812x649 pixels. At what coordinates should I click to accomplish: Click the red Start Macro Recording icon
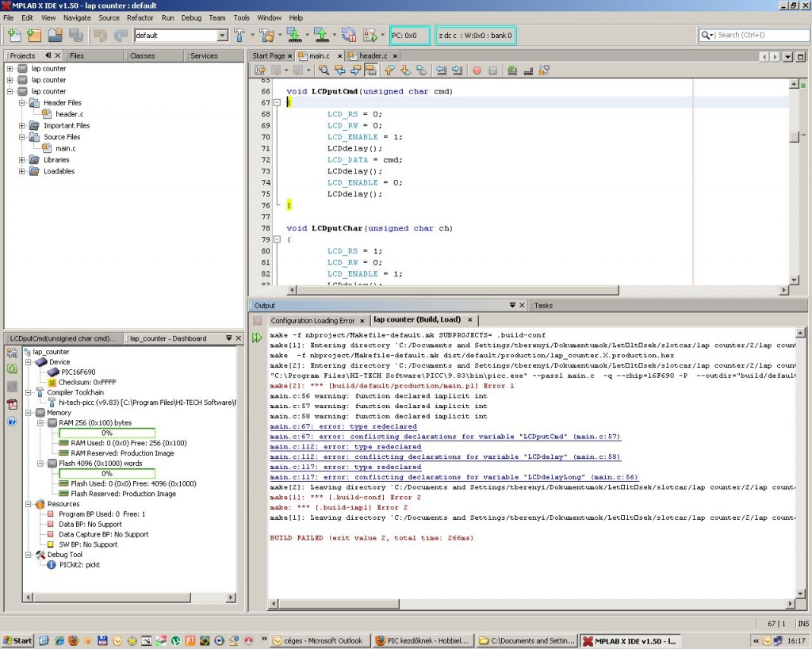477,70
